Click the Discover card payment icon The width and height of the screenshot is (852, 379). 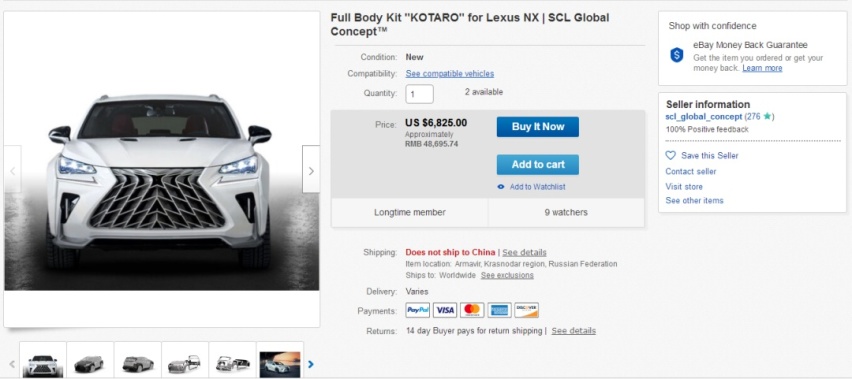pos(527,310)
